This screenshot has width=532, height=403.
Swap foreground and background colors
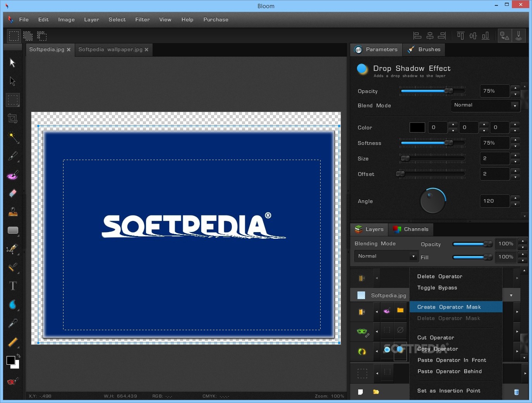(18, 355)
